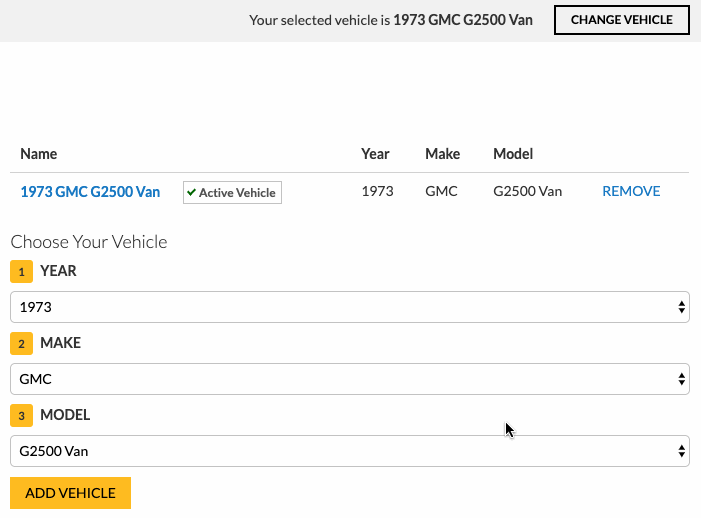Remove the 1973 GMC G2500 Van vehicle
The image size is (701, 518).
click(x=631, y=191)
